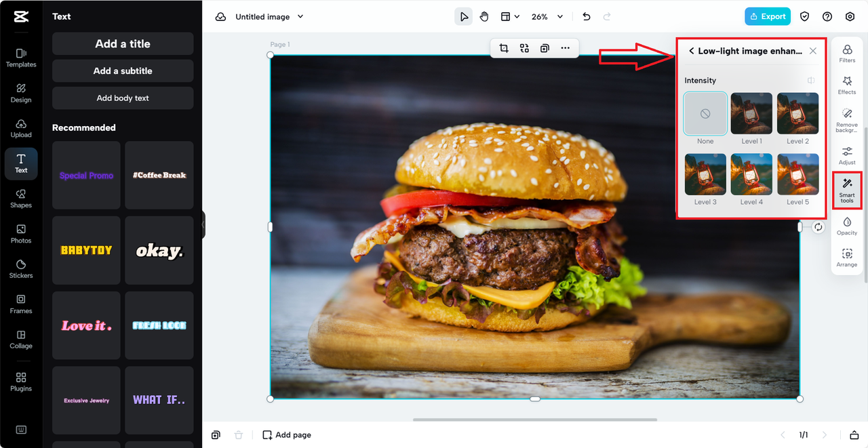Choose the FRESH LOOK text preset
Viewport: 868px width, 448px height.
click(159, 325)
